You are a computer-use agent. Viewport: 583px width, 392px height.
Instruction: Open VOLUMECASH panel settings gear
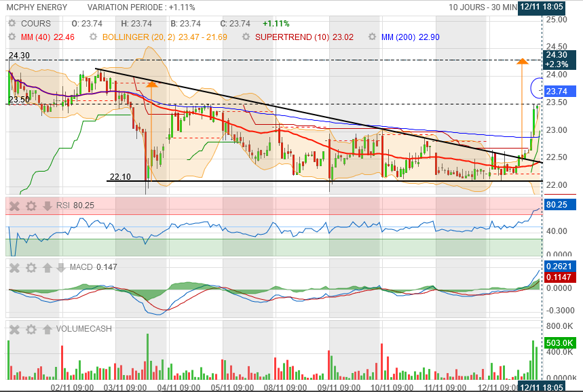(x=31, y=329)
